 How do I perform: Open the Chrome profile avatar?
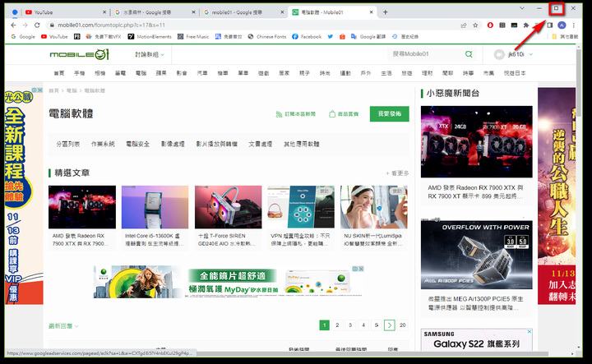562,25
